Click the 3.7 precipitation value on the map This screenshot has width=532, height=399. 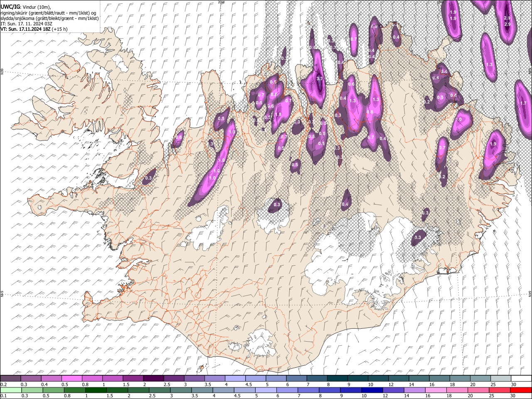point(320,79)
